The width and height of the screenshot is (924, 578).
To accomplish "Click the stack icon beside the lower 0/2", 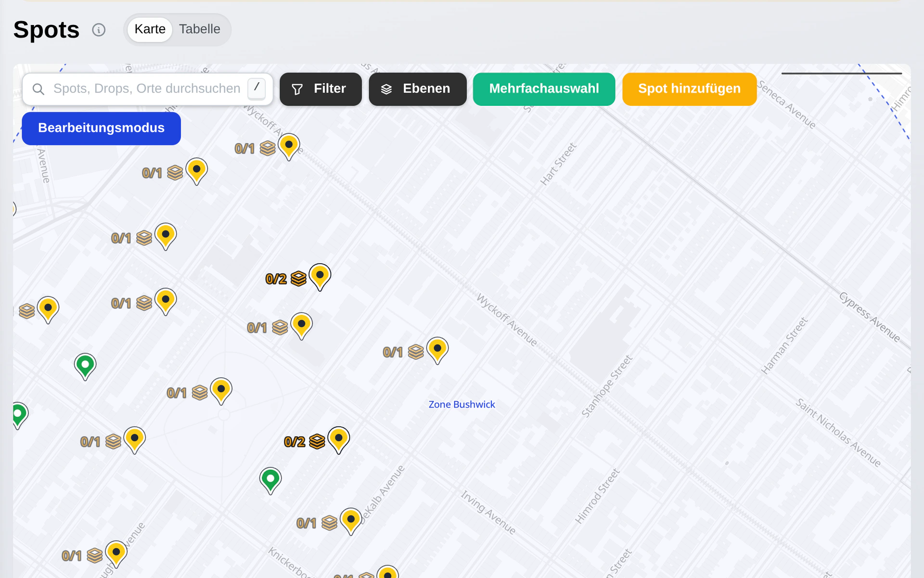I will (x=317, y=441).
